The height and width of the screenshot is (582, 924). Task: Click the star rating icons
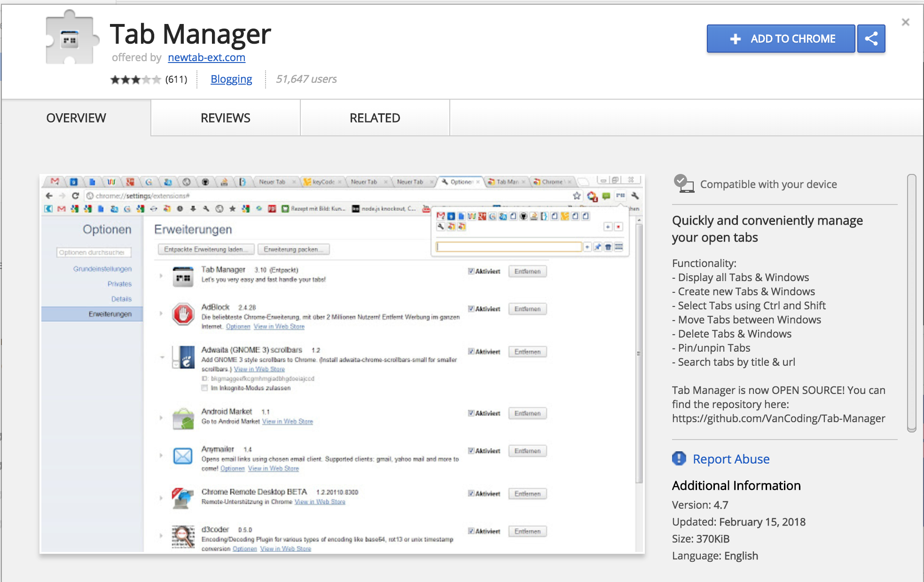coord(135,79)
